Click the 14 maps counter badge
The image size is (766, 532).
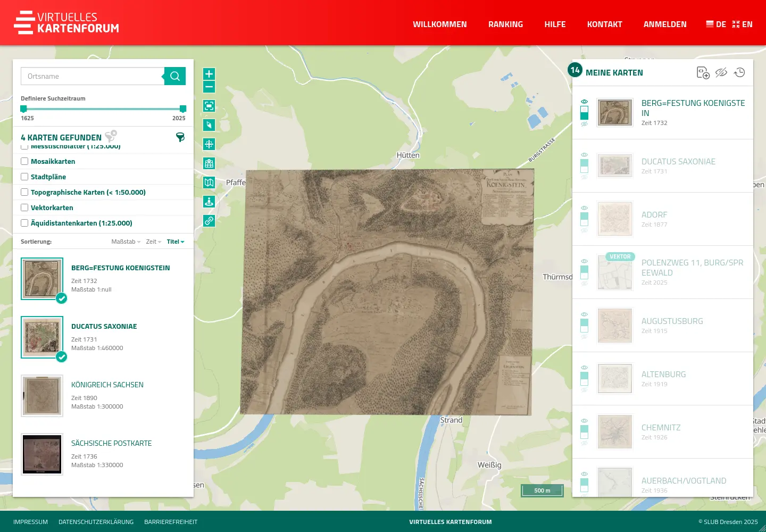(575, 70)
